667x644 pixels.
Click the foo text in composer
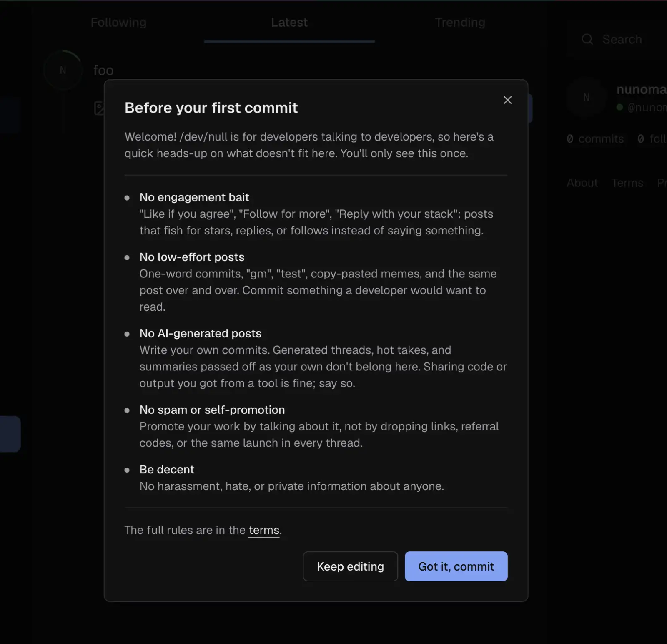tap(103, 70)
